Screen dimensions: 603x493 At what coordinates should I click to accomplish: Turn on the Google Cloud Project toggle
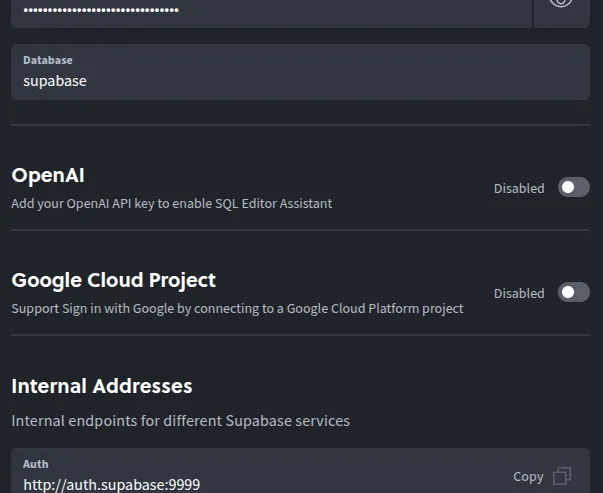point(573,292)
